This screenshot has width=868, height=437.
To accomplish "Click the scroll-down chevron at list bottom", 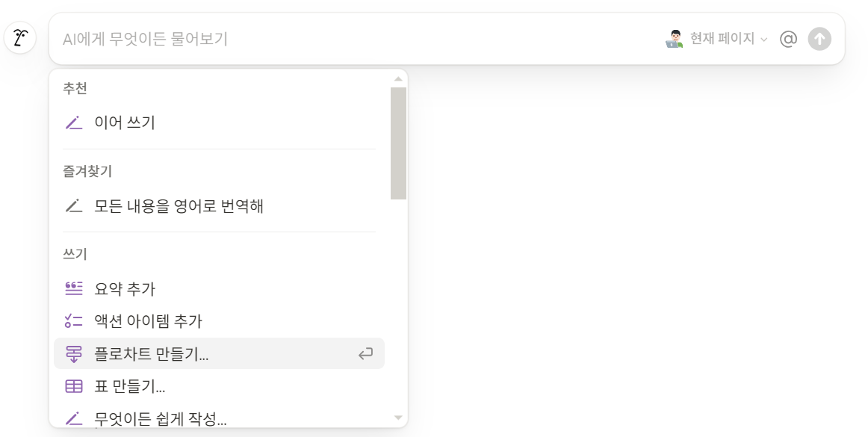I will point(398,418).
